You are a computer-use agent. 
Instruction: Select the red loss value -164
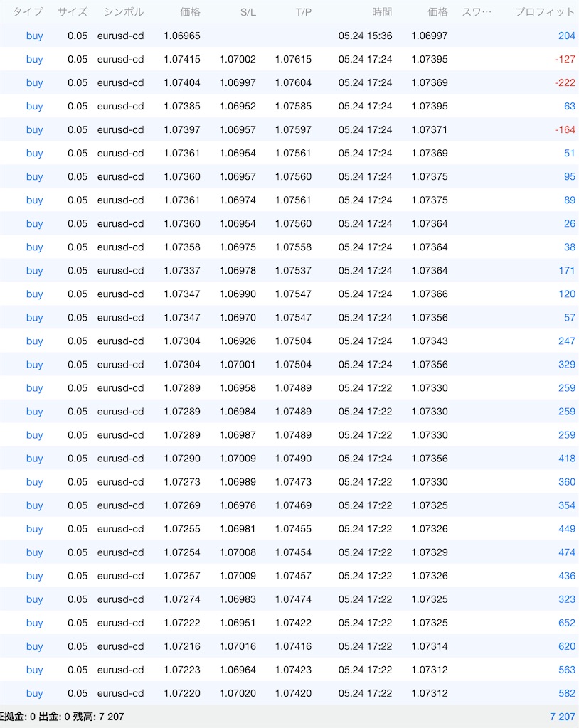(565, 129)
